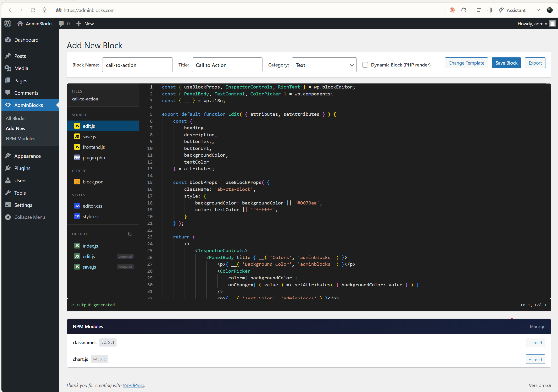This screenshot has width=558, height=392.
Task: Reload the browser page
Action: pos(33,10)
